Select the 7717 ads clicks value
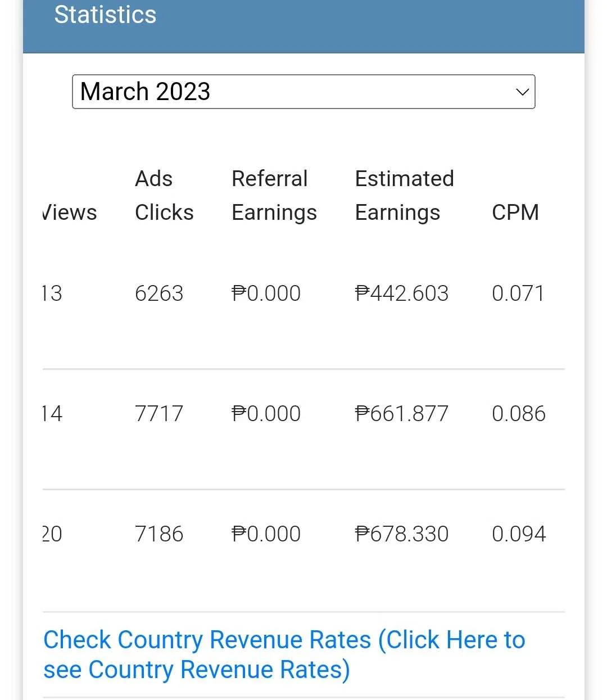The width and height of the screenshot is (607, 700). coord(159,414)
